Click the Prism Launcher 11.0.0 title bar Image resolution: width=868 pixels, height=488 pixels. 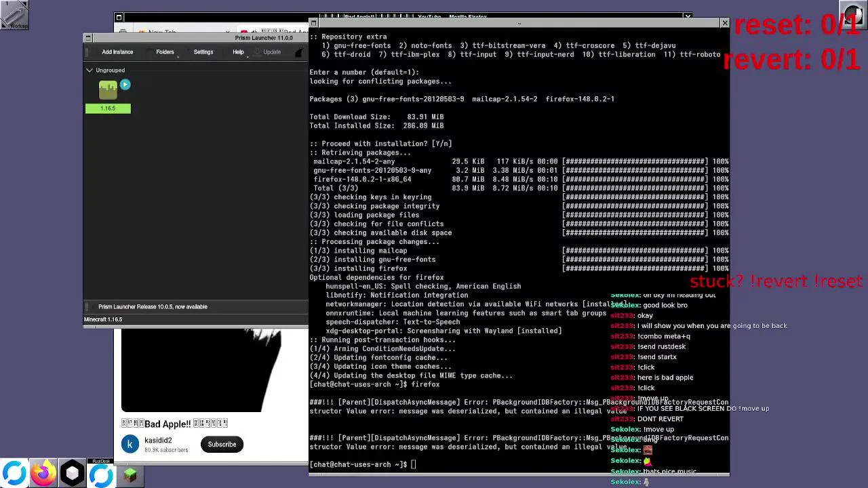(x=264, y=38)
